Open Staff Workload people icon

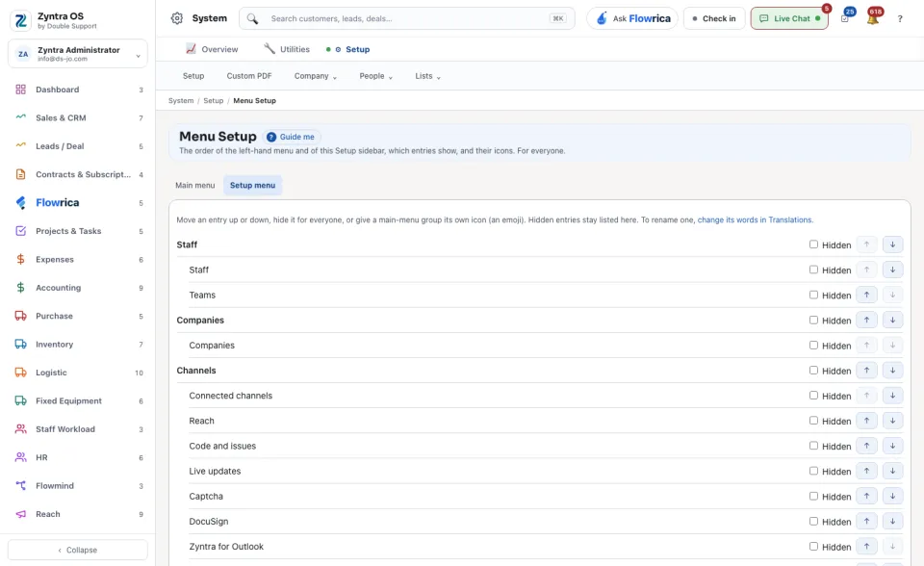pos(20,429)
